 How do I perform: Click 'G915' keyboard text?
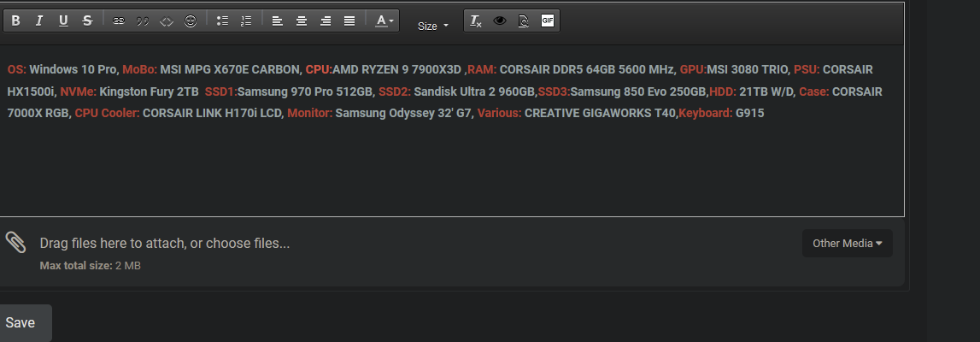(750, 114)
